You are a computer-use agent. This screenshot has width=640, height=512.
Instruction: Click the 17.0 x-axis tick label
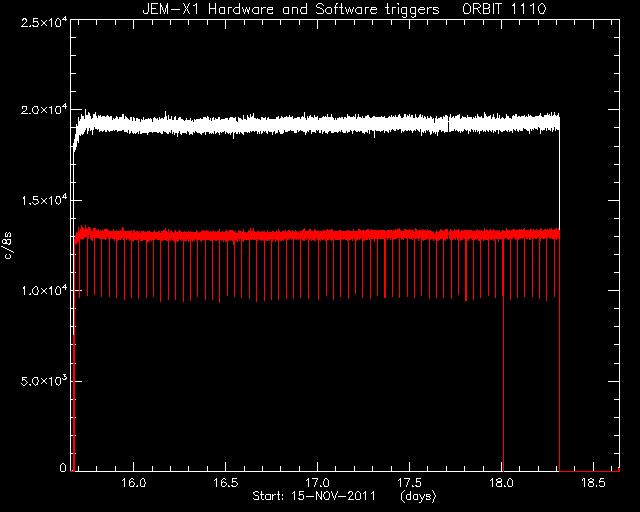(318, 483)
